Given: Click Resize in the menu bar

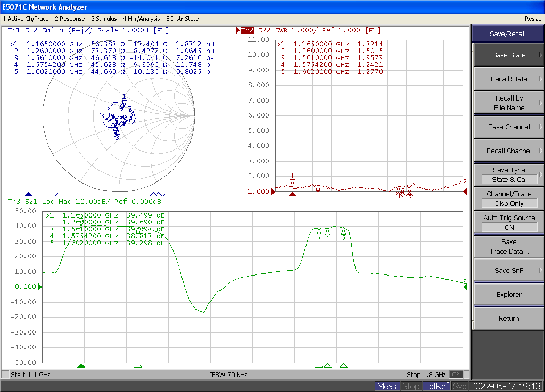Looking at the screenshot, I should [x=533, y=19].
